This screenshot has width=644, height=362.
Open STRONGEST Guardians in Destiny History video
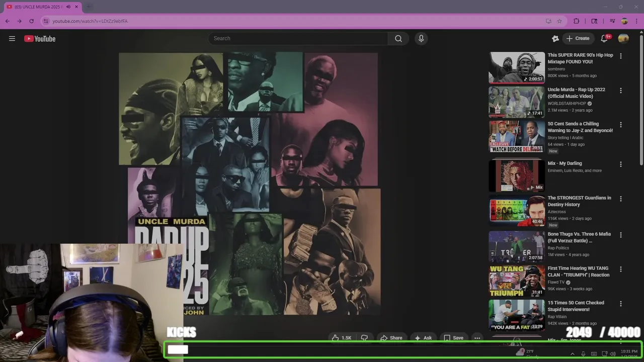pyautogui.click(x=579, y=201)
